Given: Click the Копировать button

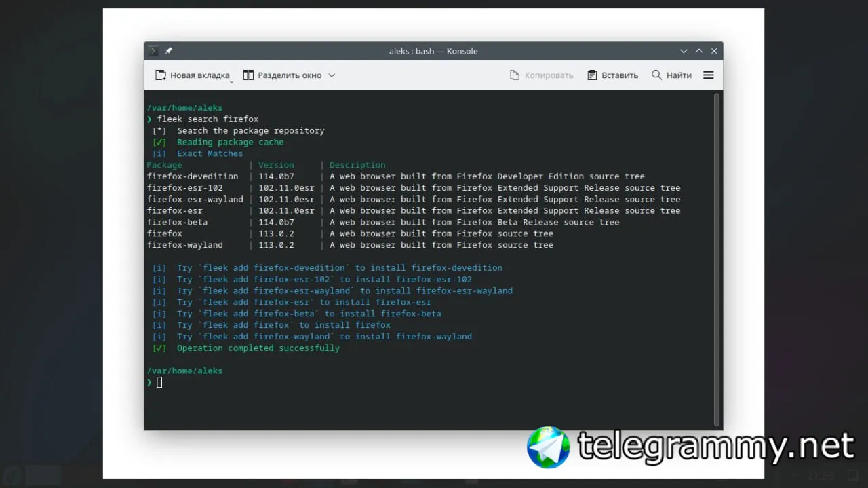Looking at the screenshot, I should tap(542, 75).
